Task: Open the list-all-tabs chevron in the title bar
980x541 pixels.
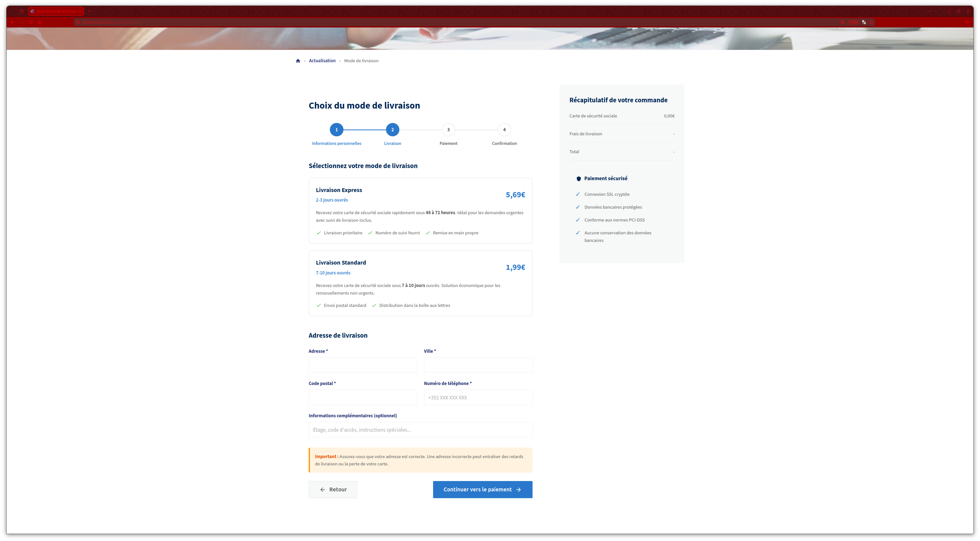Action: 930,11
